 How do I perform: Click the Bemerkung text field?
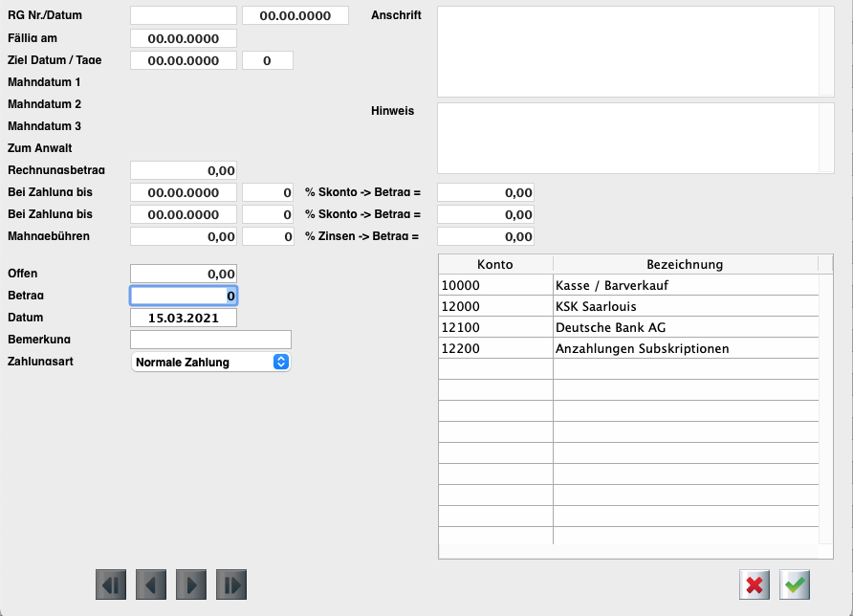[210, 340]
